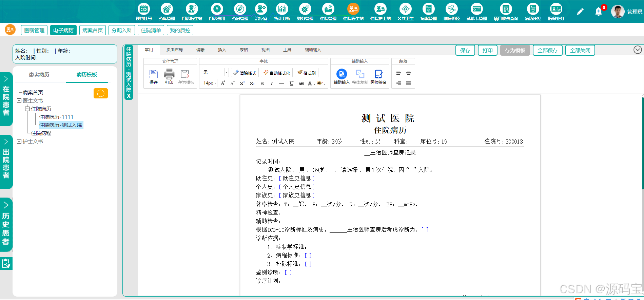Align paragraph right

[x=399, y=83]
